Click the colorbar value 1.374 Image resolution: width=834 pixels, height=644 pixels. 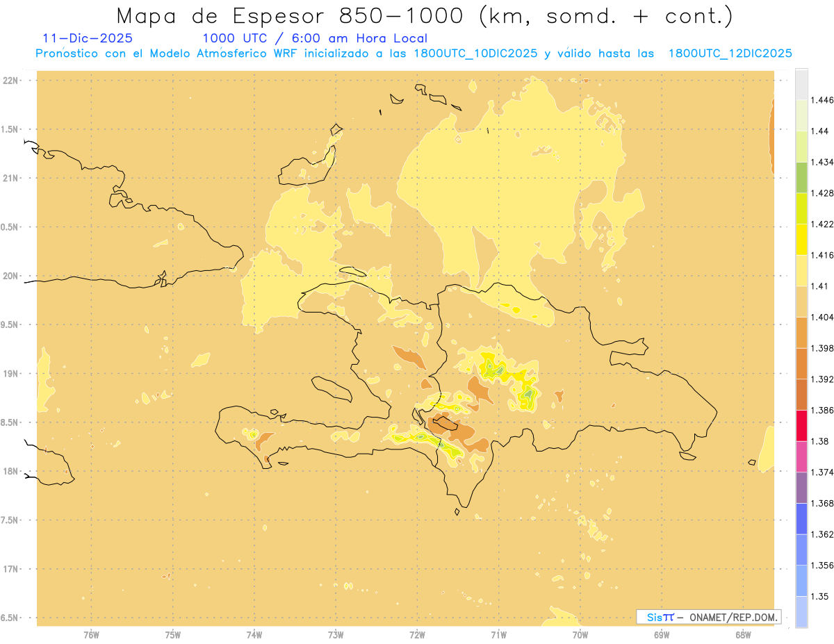pyautogui.click(x=824, y=472)
